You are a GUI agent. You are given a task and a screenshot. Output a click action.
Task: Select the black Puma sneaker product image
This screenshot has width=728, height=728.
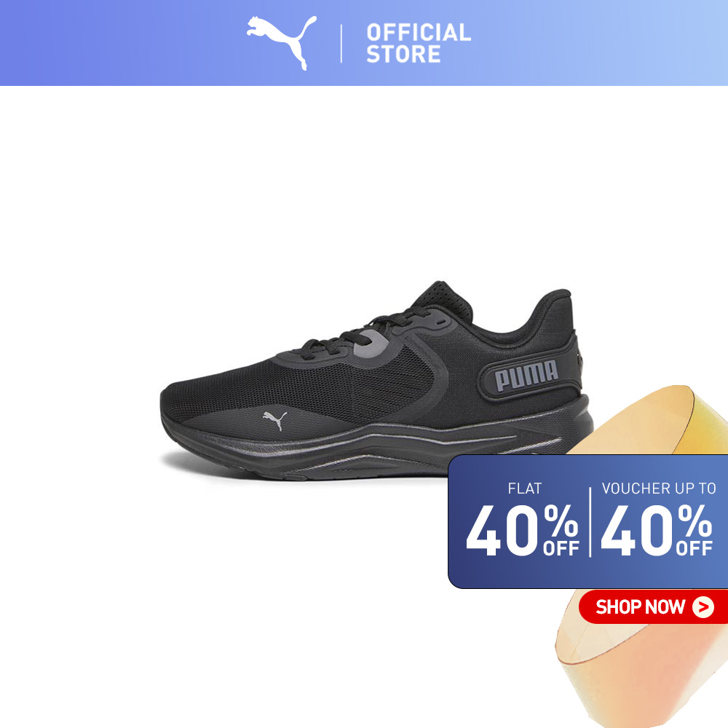377,381
